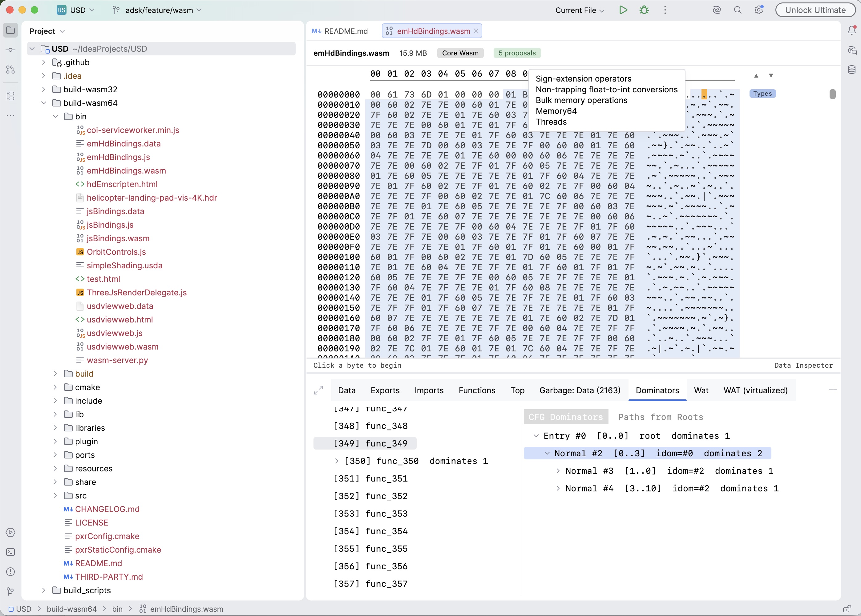Switch to the Wat tab

[x=701, y=390]
